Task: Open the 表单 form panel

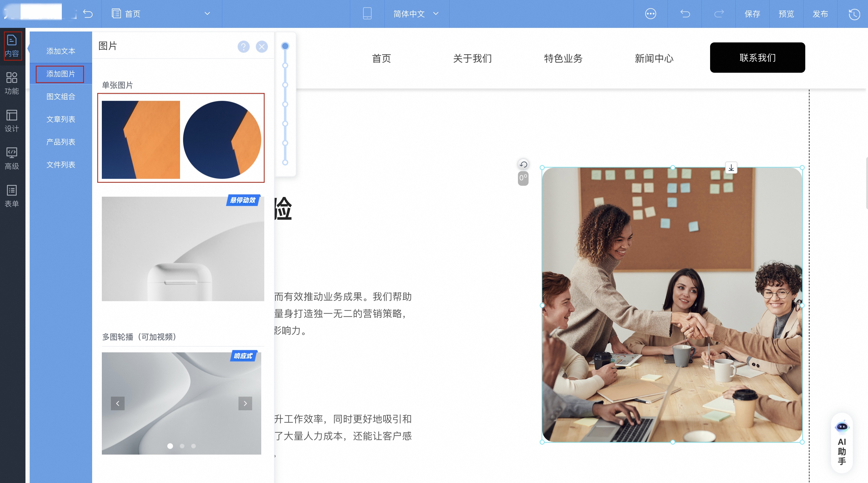Action: click(12, 195)
